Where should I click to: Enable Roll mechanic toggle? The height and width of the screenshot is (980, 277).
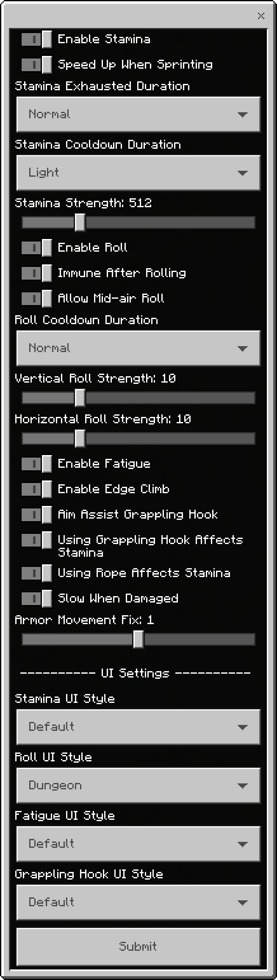[36, 248]
